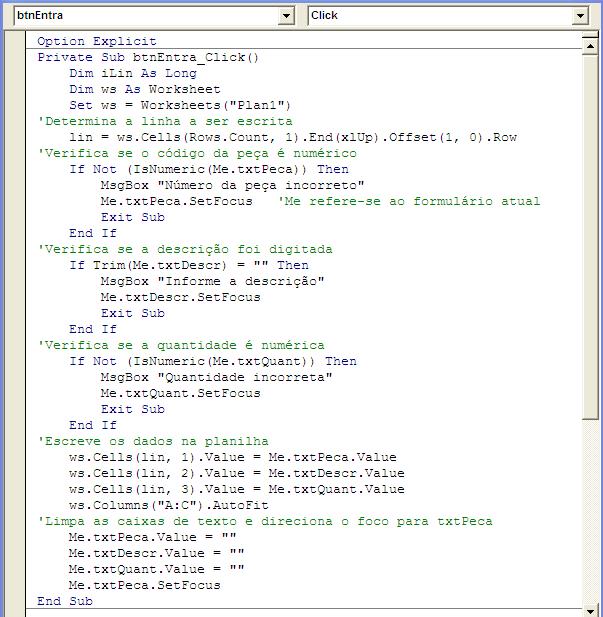Viewport: 603px width, 617px height.
Task: Click the final 'End Sub' line
Action: [65, 602]
